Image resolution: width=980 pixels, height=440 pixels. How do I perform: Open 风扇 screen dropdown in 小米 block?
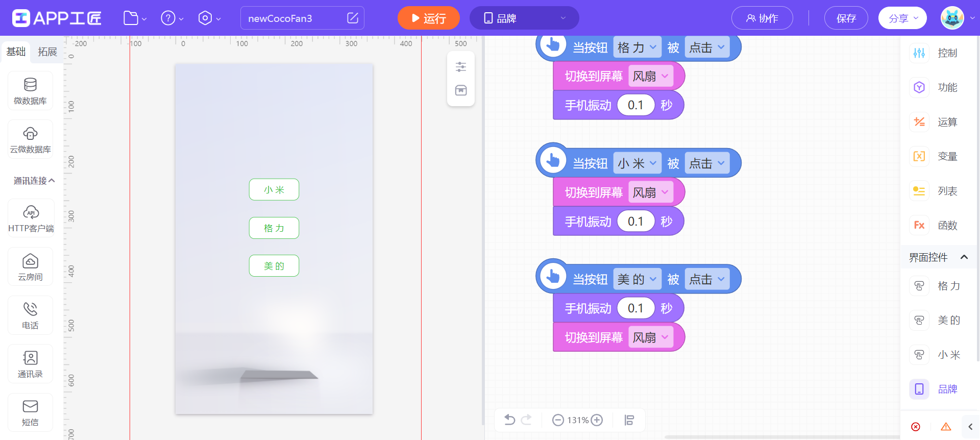(651, 192)
